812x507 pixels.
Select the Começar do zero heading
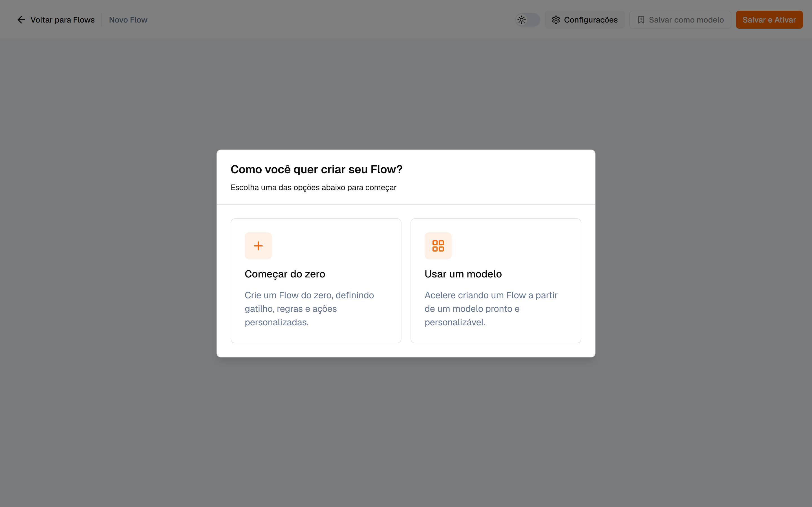[285, 274]
